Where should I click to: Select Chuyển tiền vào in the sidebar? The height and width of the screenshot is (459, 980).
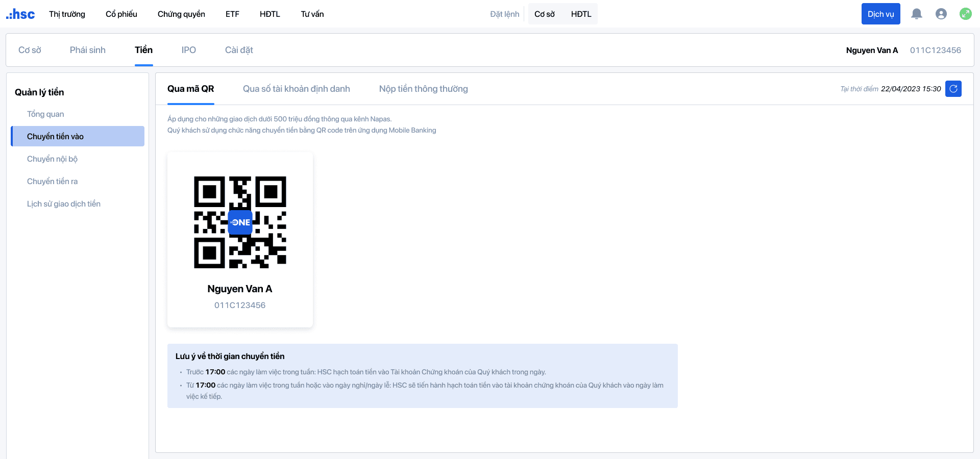click(78, 136)
